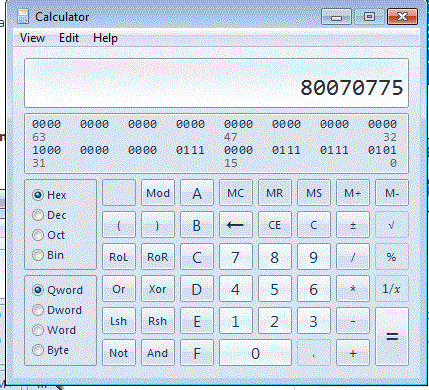429x390 pixels.
Task: Click the MR memory recall button
Action: 275,193
